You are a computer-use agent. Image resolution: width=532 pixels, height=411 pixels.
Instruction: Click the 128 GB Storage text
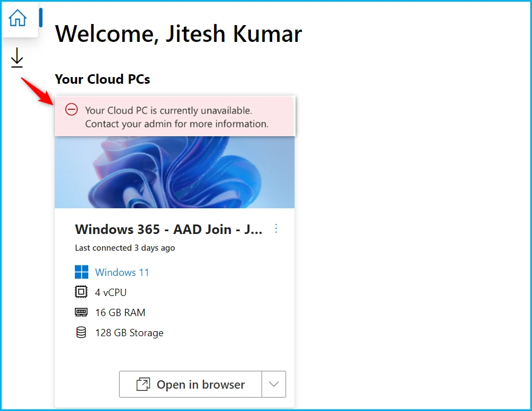coord(129,333)
